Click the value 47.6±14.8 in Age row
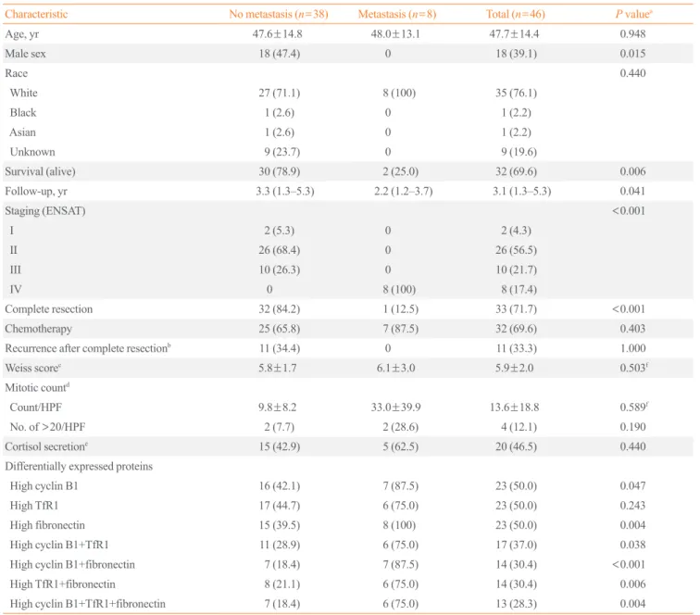The width and height of the screenshot is (700, 615). [x=277, y=34]
